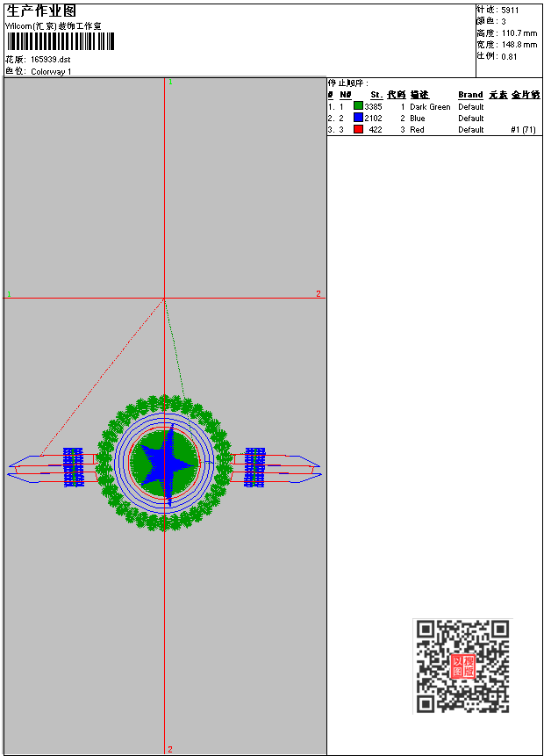Image resolution: width=544 pixels, height=756 pixels.
Task: Click the 'St.' column header
Action: tap(376, 95)
